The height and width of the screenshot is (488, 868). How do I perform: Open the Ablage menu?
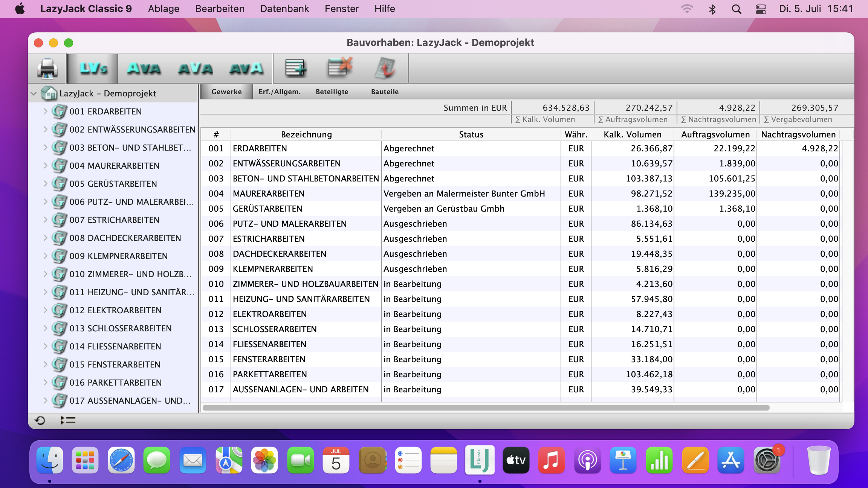pyautogui.click(x=164, y=9)
